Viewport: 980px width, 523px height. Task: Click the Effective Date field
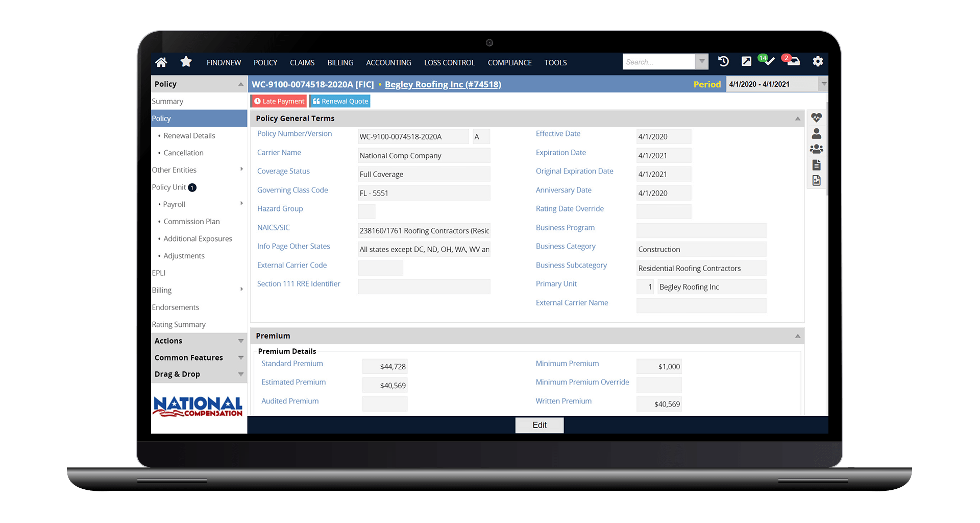(x=664, y=136)
